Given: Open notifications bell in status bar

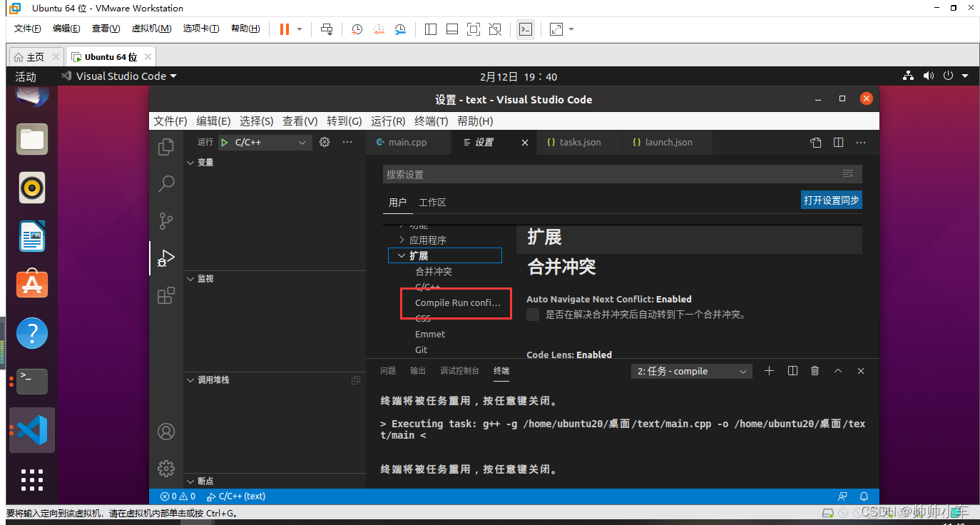Looking at the screenshot, I should click(864, 496).
